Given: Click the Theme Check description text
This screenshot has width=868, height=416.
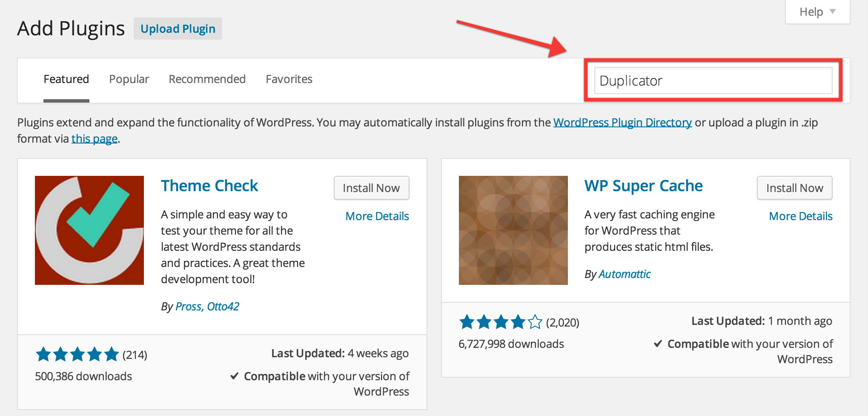Looking at the screenshot, I should click(x=233, y=247).
